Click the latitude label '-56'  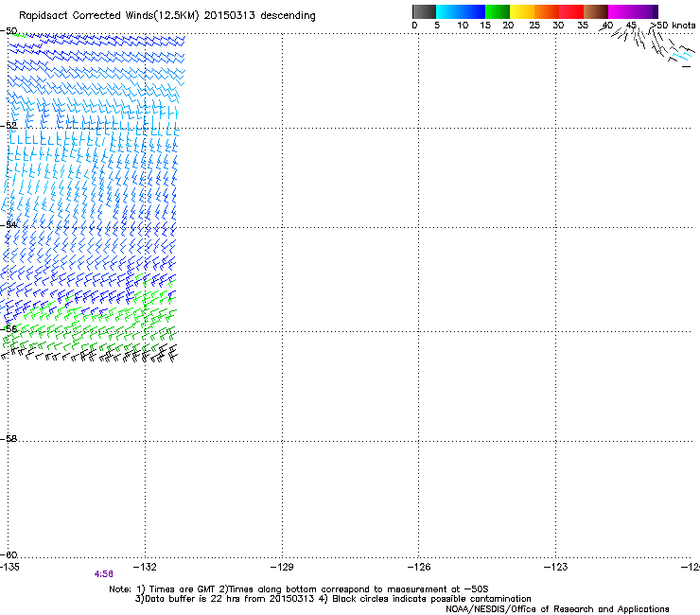[x=9, y=328]
